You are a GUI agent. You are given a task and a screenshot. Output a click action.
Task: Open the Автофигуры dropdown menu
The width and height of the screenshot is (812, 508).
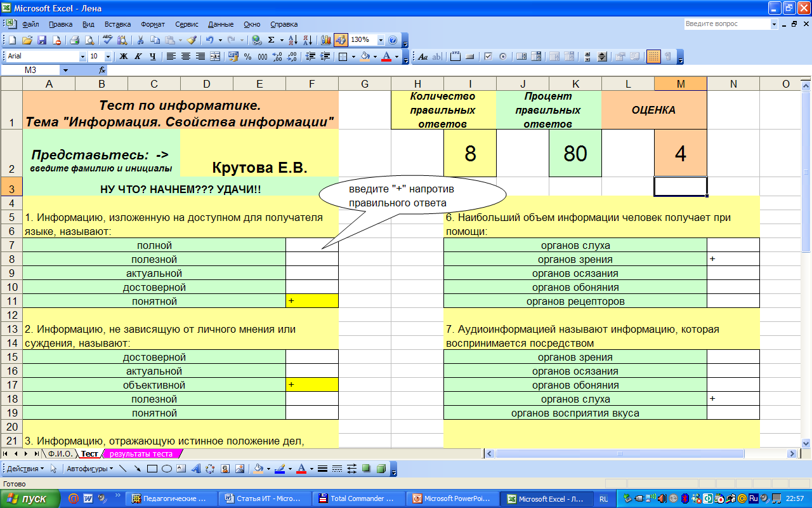(89, 469)
